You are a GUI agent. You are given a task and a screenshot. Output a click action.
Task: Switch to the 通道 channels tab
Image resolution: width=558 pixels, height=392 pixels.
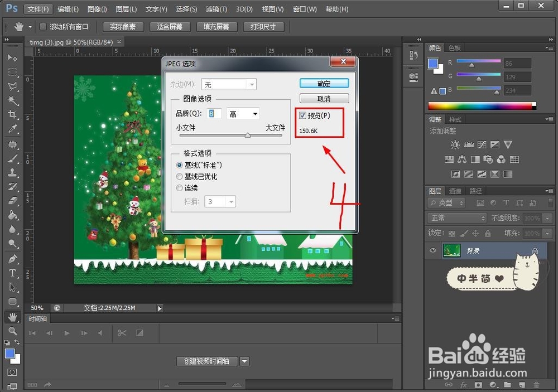[x=455, y=191]
